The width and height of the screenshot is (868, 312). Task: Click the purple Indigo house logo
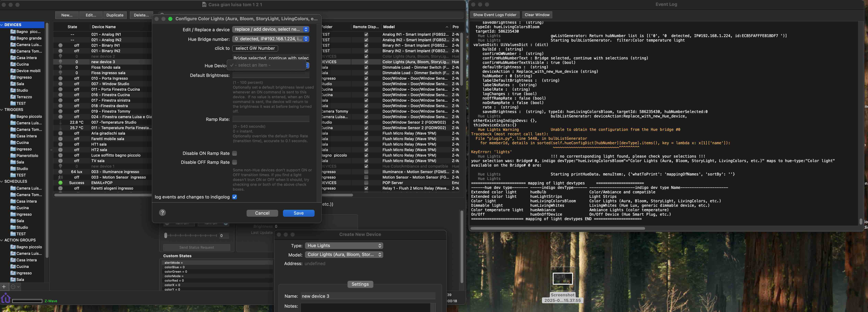(x=6, y=298)
